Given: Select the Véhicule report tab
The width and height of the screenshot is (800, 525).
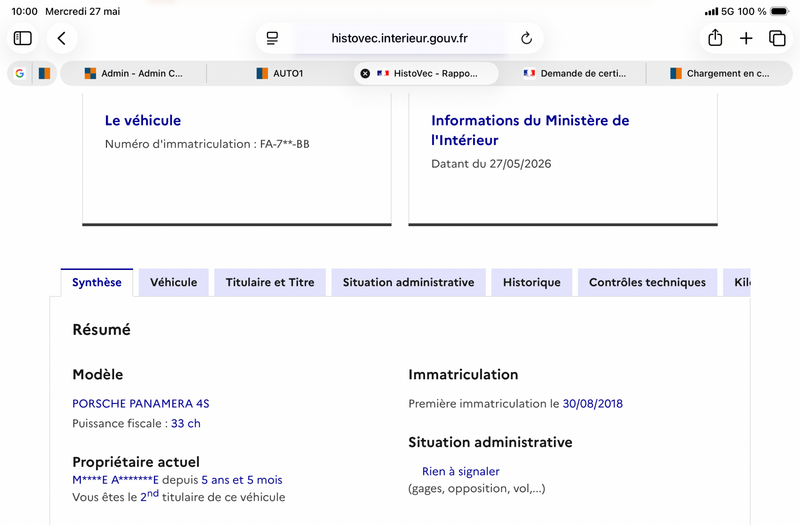Looking at the screenshot, I should click(x=173, y=282).
